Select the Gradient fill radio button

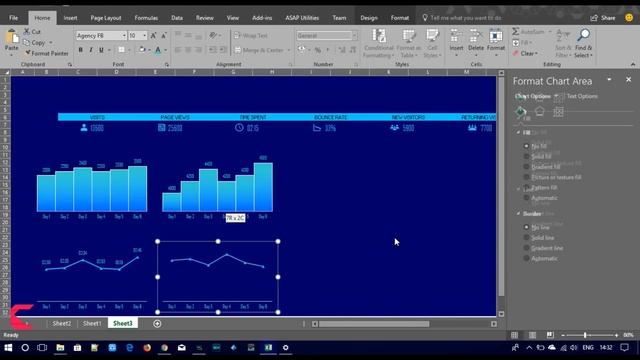[x=526, y=167]
